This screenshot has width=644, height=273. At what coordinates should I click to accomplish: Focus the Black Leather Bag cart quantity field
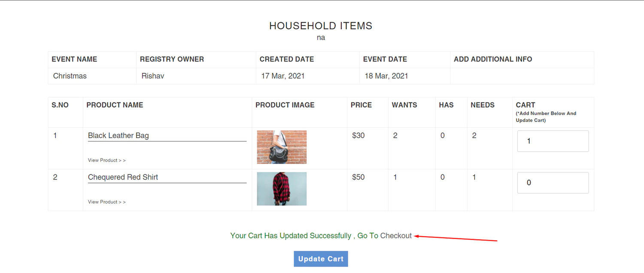tap(553, 141)
